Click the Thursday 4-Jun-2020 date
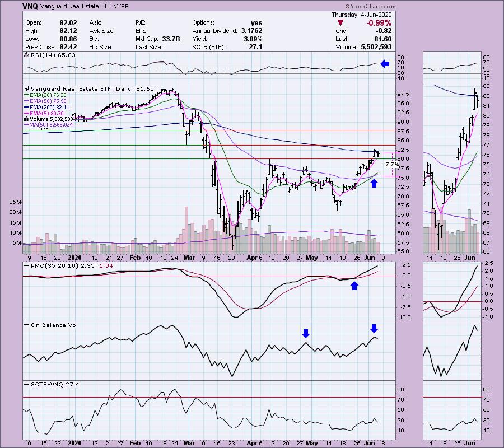Screen dimensions: 504x448 pos(362,15)
